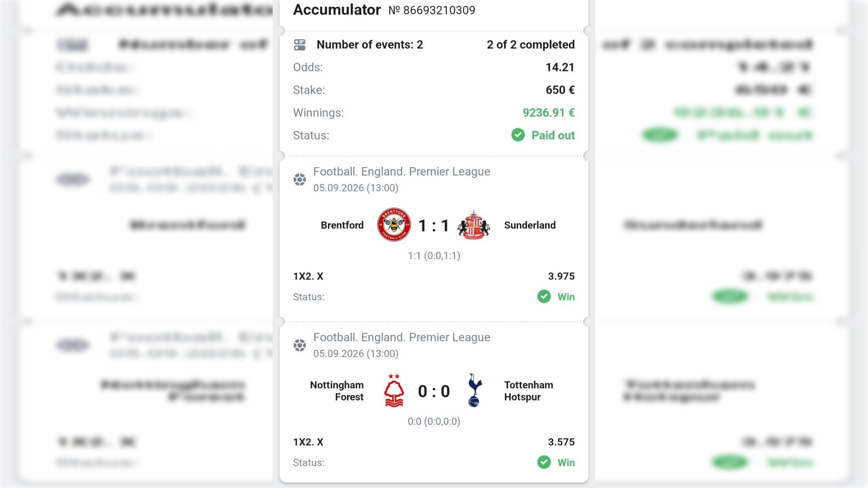The width and height of the screenshot is (868, 488).
Task: Click the events list icon beside Number of events
Action: [x=300, y=45]
